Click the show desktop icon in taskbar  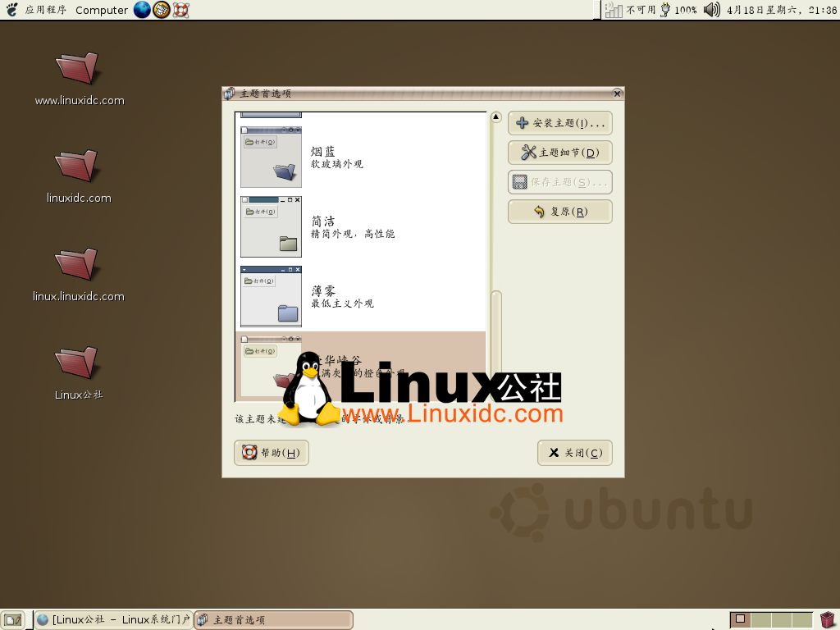(x=11, y=619)
